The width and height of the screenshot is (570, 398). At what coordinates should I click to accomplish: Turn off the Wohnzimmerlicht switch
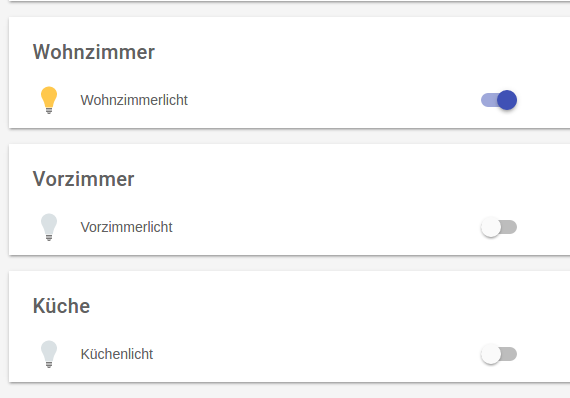tap(499, 100)
